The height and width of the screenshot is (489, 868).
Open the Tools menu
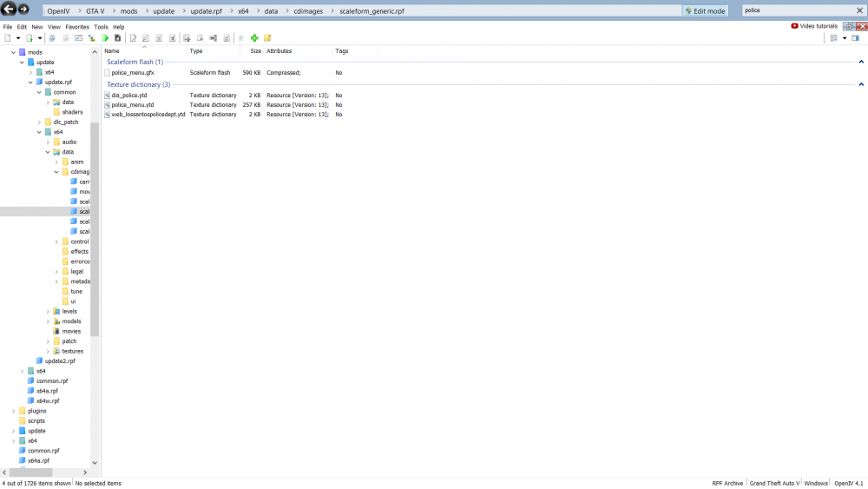coord(101,27)
